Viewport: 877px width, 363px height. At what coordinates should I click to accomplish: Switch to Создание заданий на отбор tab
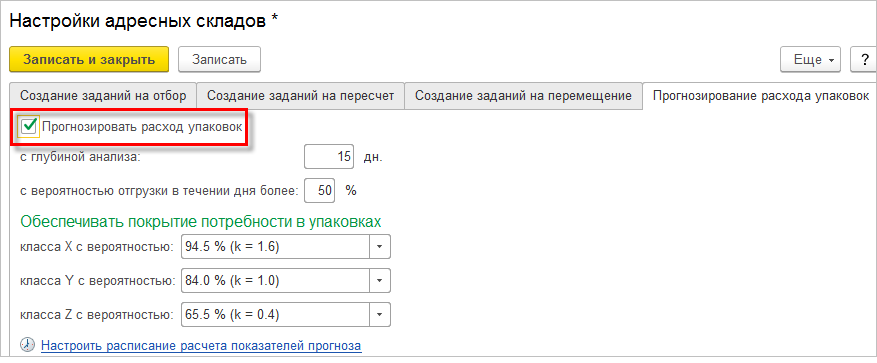coord(103,96)
